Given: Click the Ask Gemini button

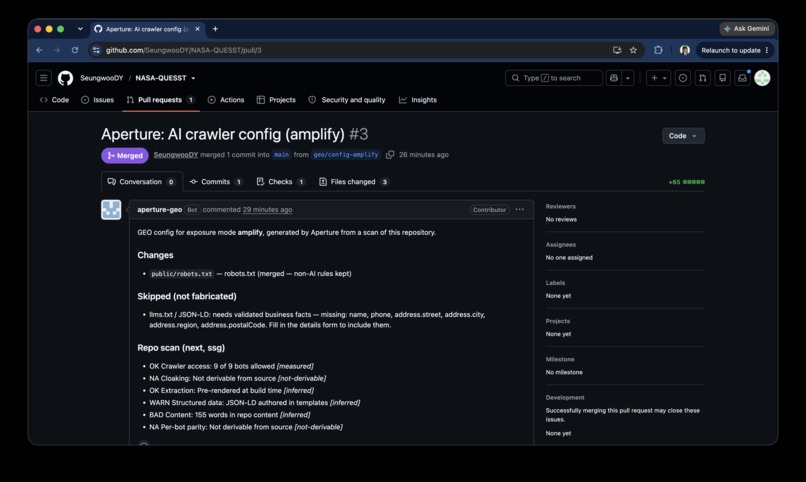Looking at the screenshot, I should tap(746, 29).
